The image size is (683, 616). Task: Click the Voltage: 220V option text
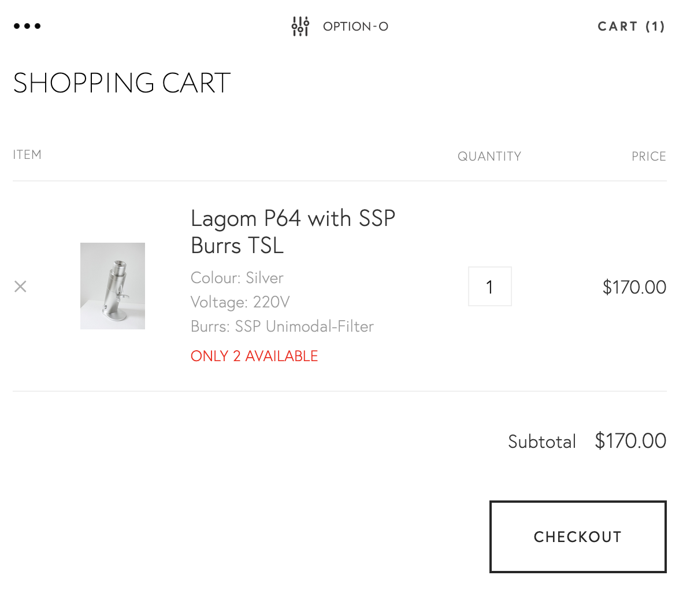tap(240, 302)
